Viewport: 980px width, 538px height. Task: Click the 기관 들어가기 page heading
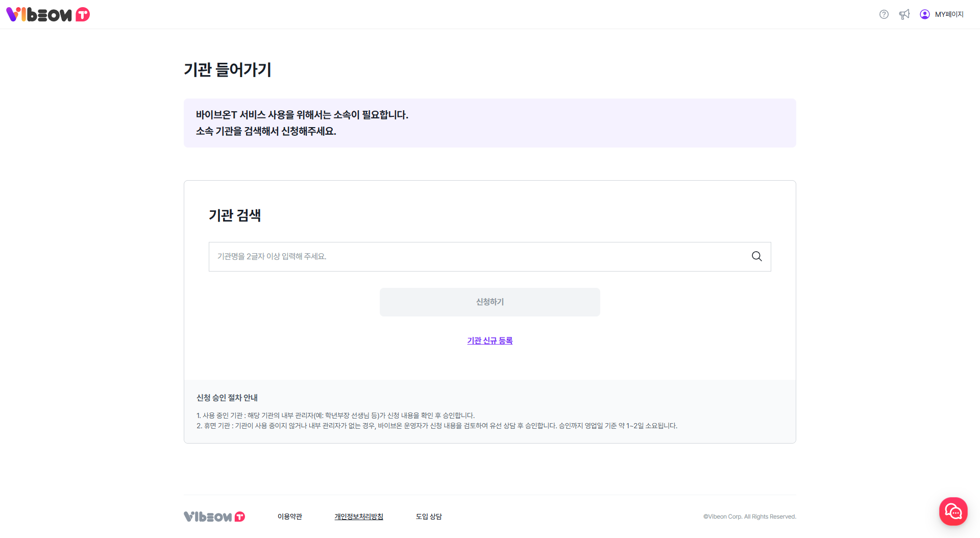228,69
